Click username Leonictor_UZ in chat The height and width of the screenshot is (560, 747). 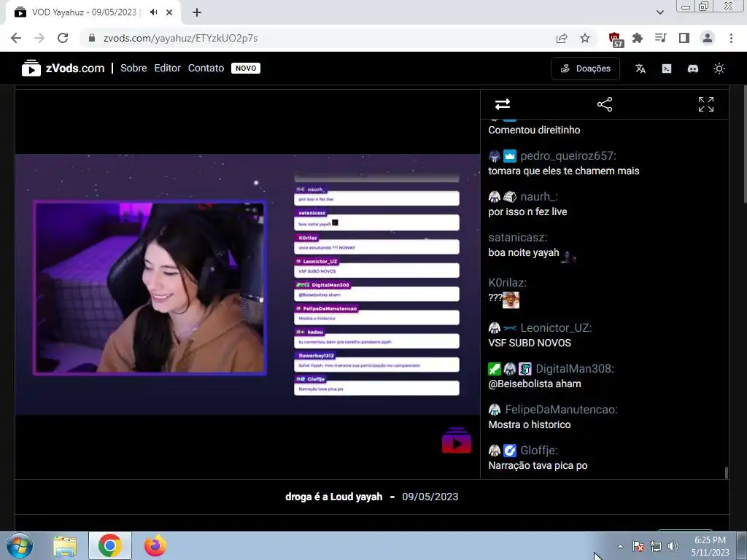pyautogui.click(x=556, y=327)
